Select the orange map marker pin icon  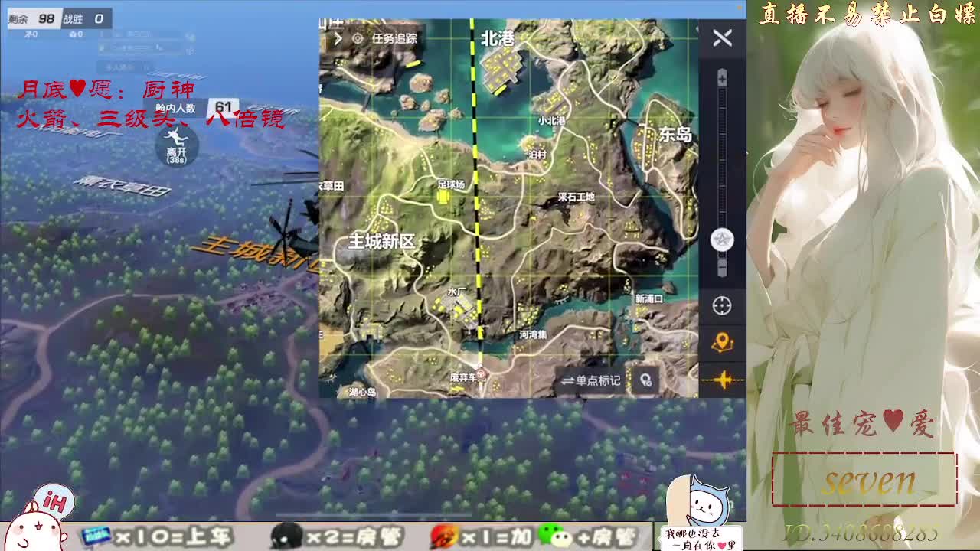point(722,343)
